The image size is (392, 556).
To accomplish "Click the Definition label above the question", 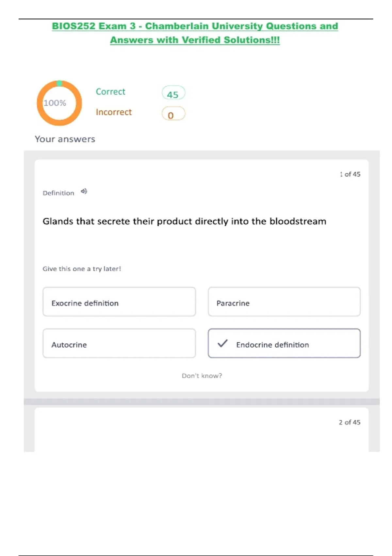I will pos(58,193).
